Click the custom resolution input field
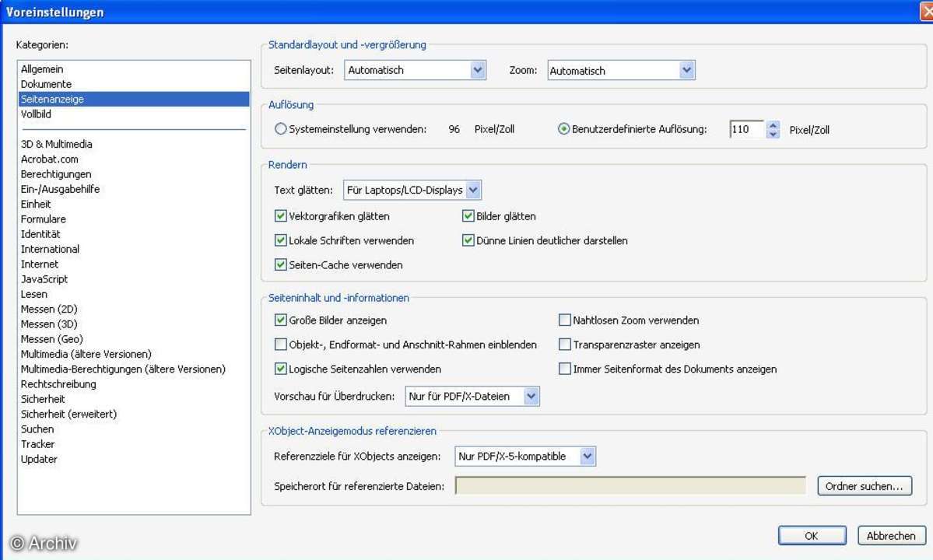This screenshot has width=933, height=560. click(x=746, y=130)
